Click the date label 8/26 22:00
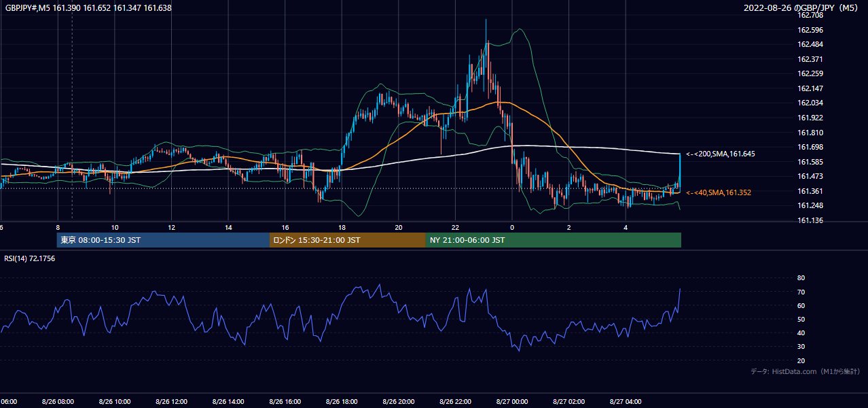The width and height of the screenshot is (868, 408). click(x=455, y=401)
